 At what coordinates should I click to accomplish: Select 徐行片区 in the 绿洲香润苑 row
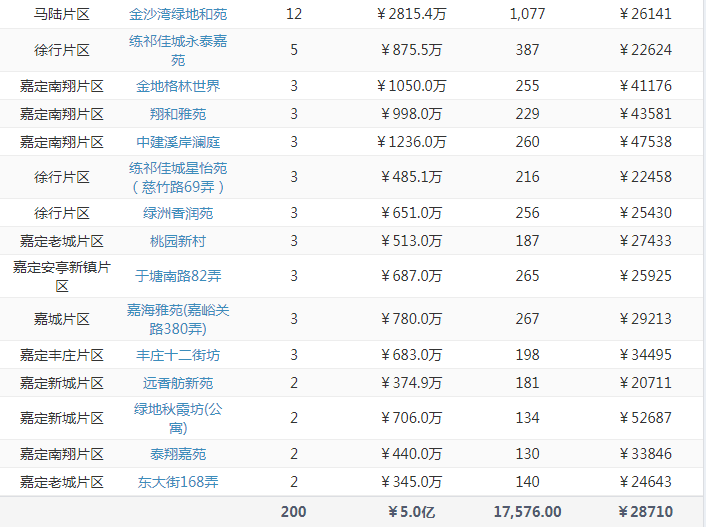pos(62,213)
